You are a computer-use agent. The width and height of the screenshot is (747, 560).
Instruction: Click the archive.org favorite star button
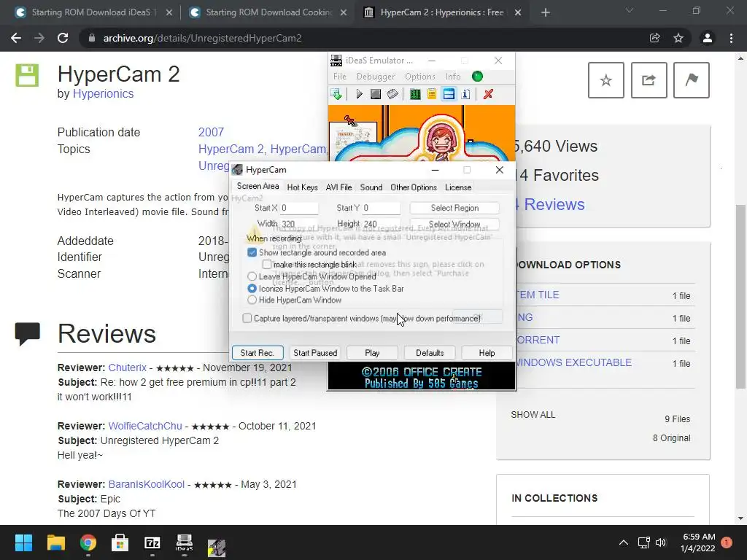[606, 80]
